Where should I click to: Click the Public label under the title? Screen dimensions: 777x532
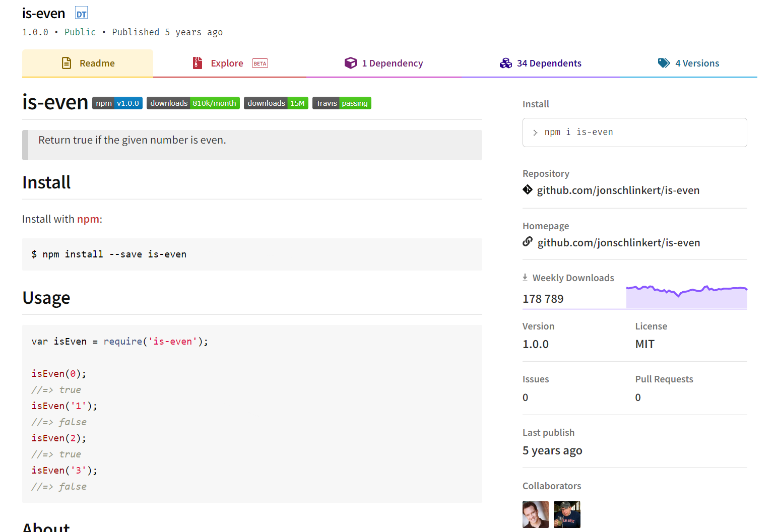(80, 32)
